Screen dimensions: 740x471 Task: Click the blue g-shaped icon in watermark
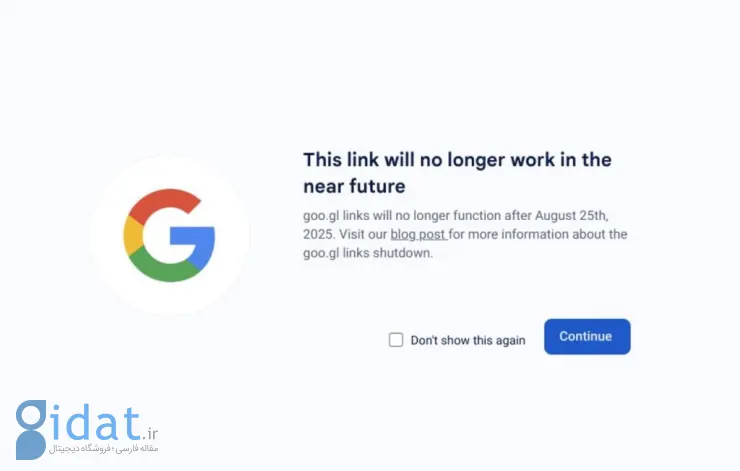[x=31, y=430]
